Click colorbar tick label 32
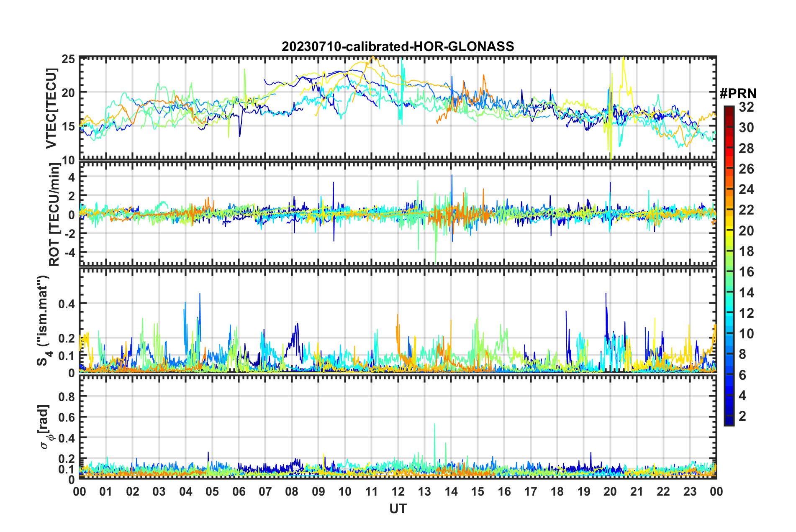Screen dimensions: 796x532 (746, 107)
